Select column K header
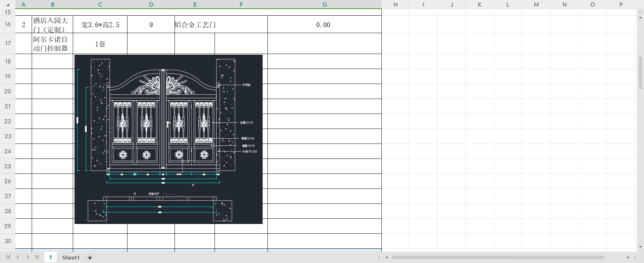Image resolution: width=644 pixels, height=263 pixels. pos(480,5)
